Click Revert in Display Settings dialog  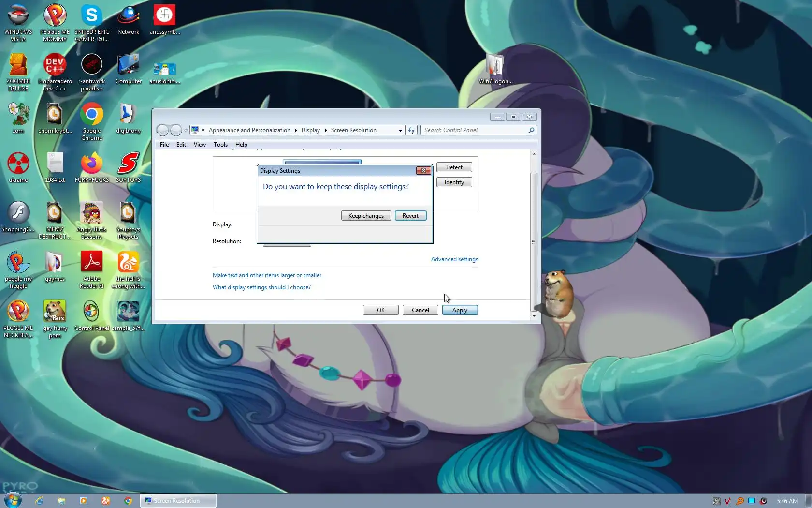point(410,216)
